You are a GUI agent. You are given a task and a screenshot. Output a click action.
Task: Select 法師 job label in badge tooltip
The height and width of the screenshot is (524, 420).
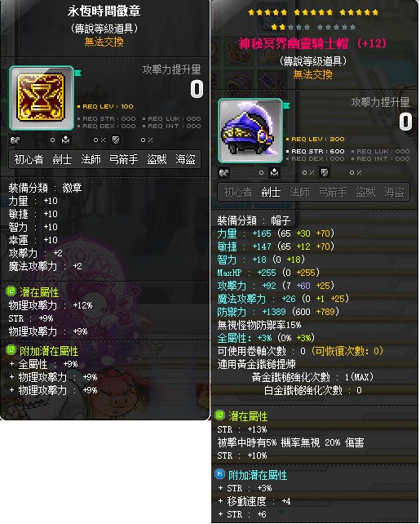(91, 159)
